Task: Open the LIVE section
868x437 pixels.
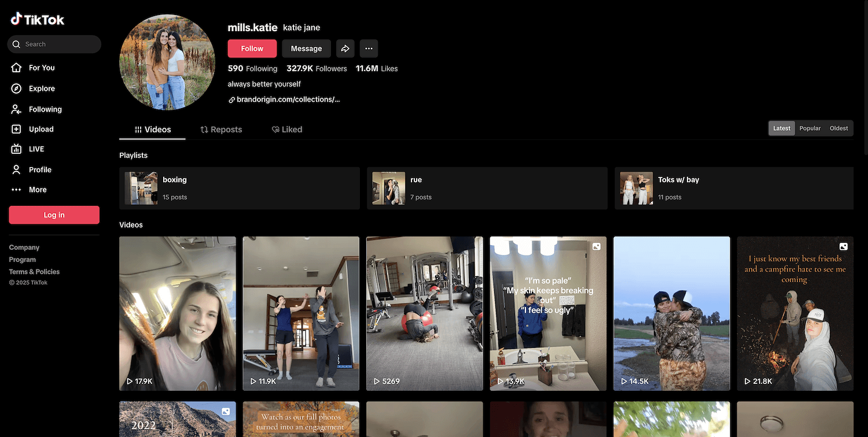Action: click(36, 149)
